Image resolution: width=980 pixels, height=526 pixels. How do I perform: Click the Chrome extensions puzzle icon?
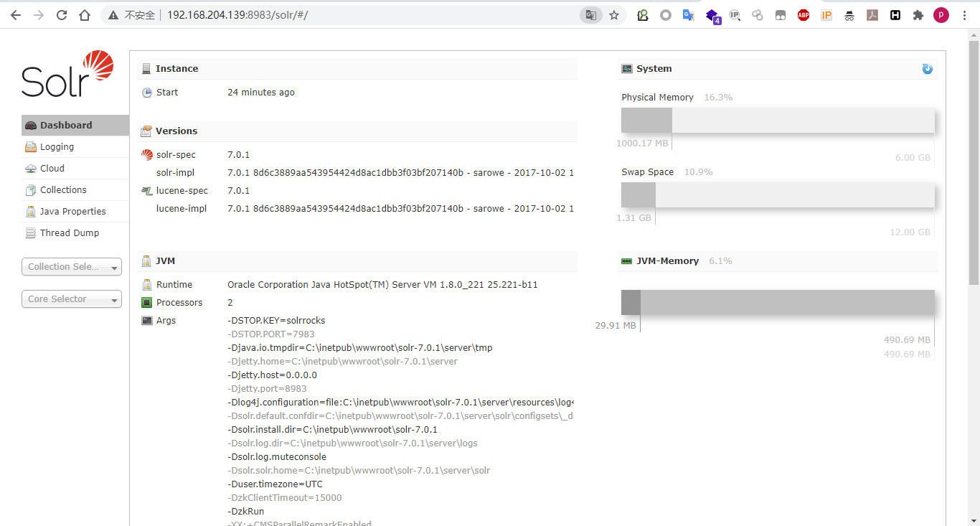[x=918, y=14]
